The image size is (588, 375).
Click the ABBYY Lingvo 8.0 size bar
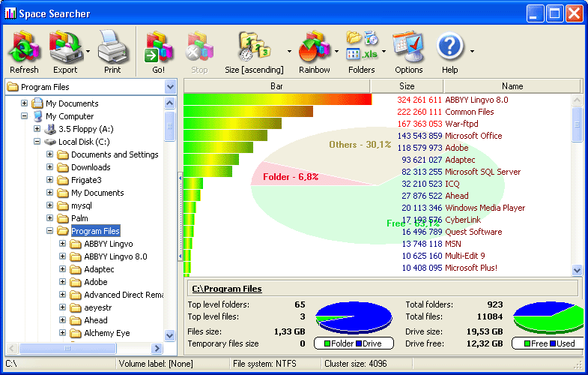[x=277, y=100]
